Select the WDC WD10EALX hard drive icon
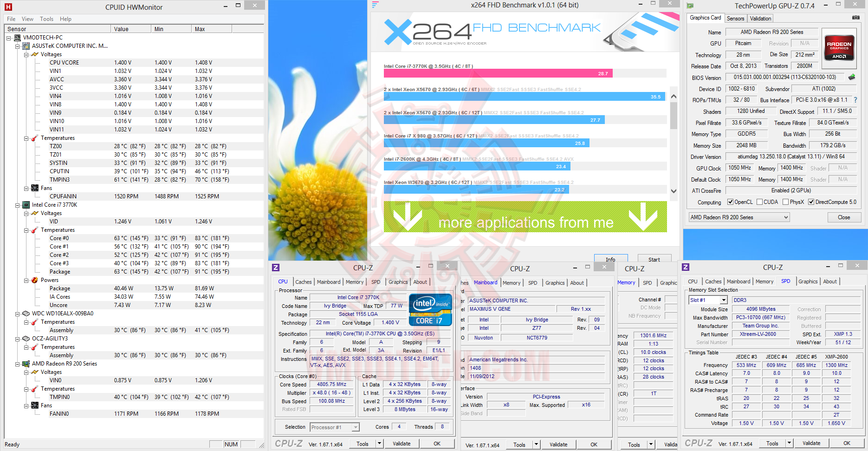 26,314
